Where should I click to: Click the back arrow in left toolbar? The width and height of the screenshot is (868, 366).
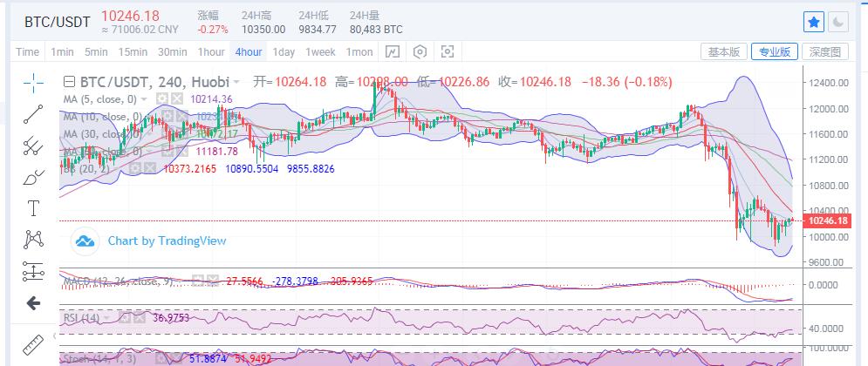click(x=33, y=303)
